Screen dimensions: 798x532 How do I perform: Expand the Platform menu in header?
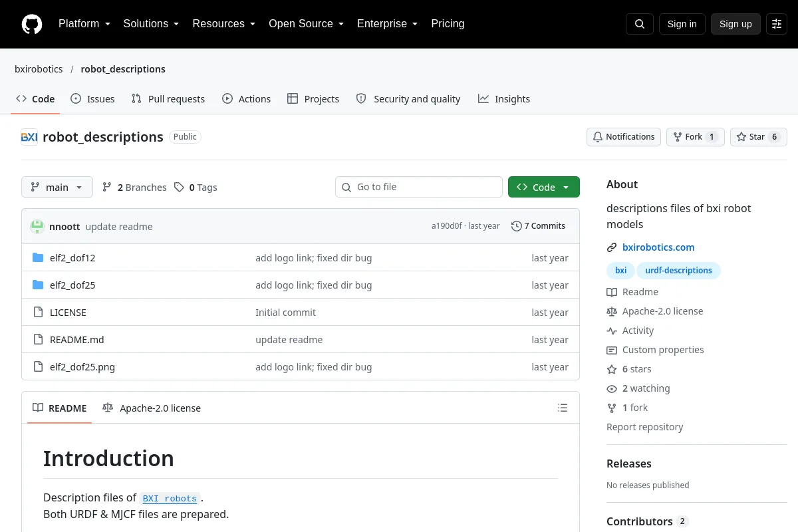click(84, 24)
